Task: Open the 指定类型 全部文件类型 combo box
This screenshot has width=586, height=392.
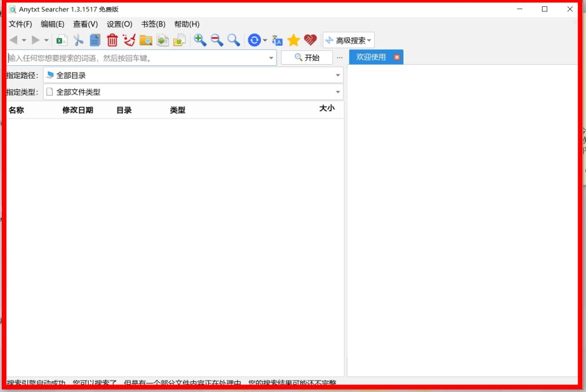Action: 193,92
